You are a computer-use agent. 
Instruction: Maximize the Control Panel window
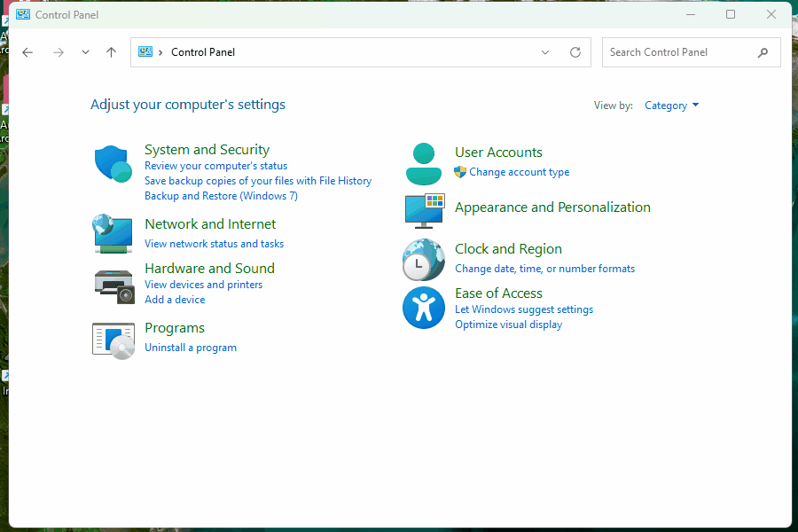731,14
